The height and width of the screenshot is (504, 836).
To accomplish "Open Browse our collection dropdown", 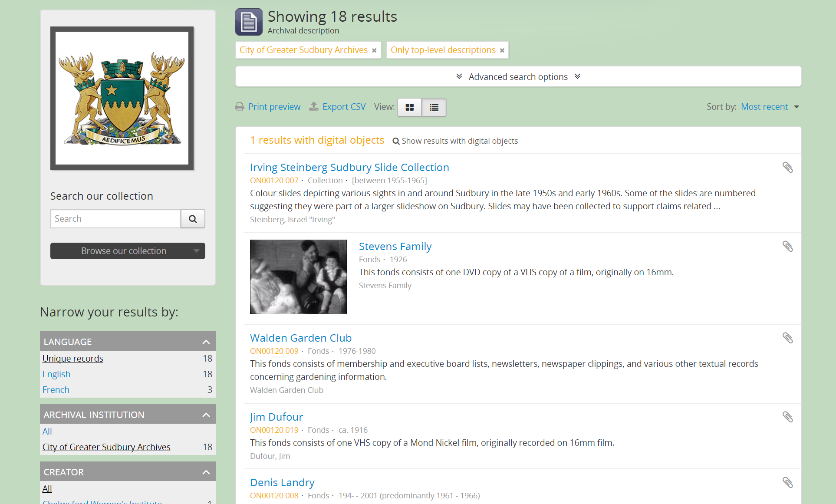I will (128, 251).
